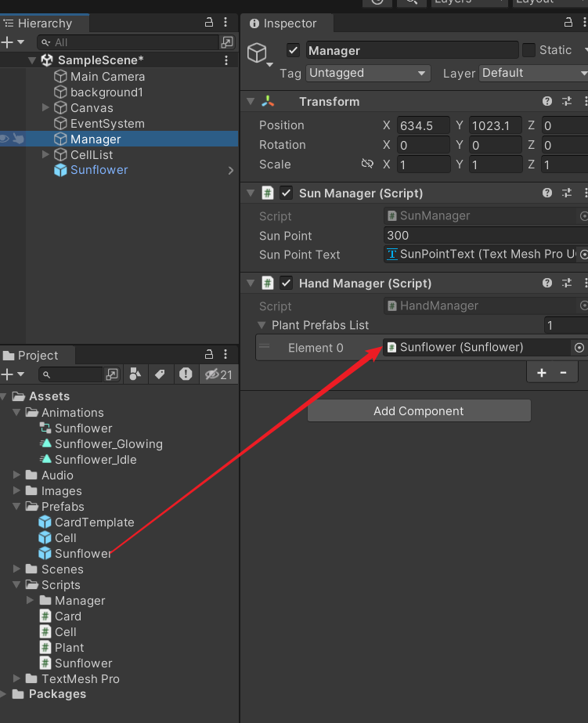588x723 pixels.
Task: Open the Tag dropdown showing Untagged
Action: coord(368,73)
